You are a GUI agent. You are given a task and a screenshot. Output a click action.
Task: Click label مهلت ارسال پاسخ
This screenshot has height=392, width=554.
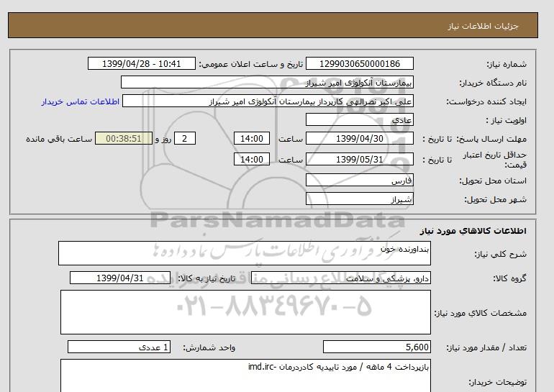(x=491, y=139)
